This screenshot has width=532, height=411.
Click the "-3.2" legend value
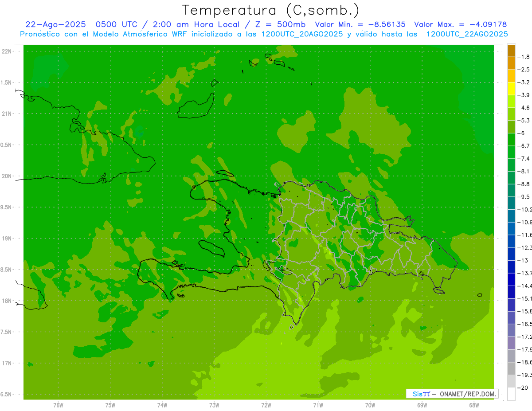[524, 82]
